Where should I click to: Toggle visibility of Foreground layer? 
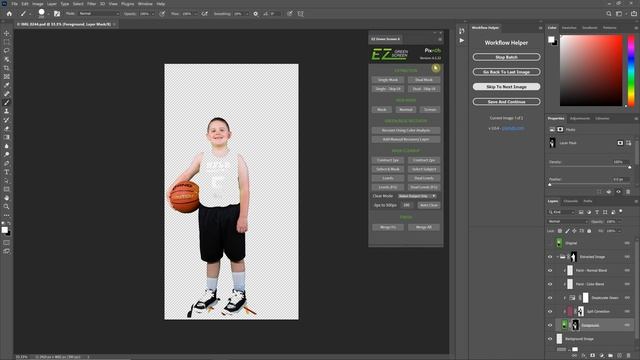click(x=550, y=325)
